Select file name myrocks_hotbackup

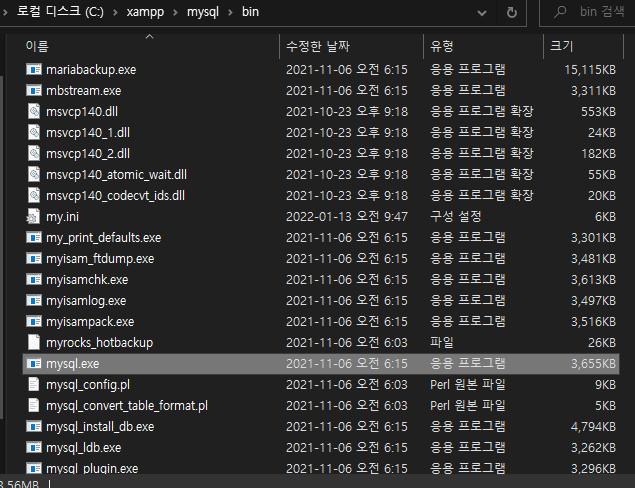tap(100, 343)
